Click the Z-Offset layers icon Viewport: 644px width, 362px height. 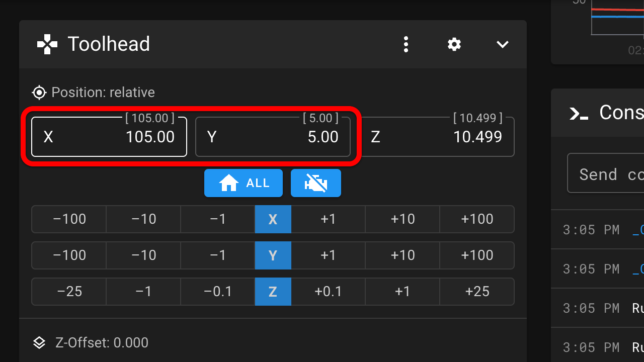tap(39, 343)
